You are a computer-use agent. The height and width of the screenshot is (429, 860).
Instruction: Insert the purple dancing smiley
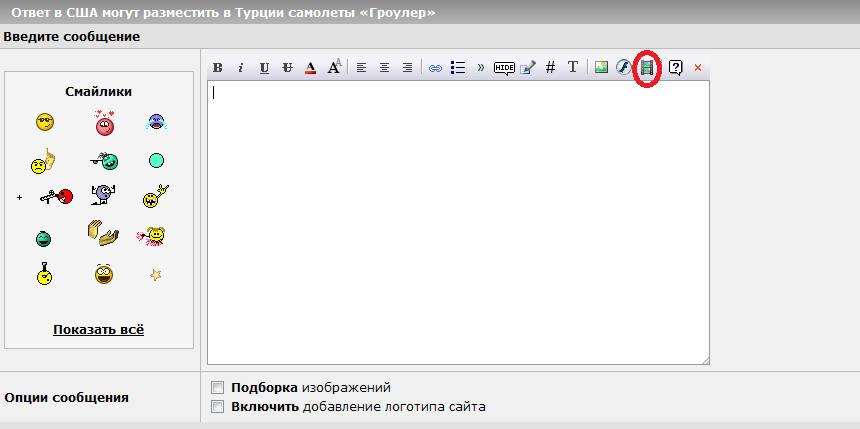pos(103,194)
